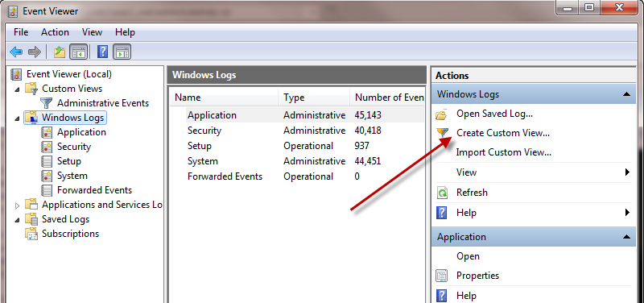Viewport: 644px width, 303px height.
Task: Collapse the Windows Logs tree node
Action: [x=17, y=118]
